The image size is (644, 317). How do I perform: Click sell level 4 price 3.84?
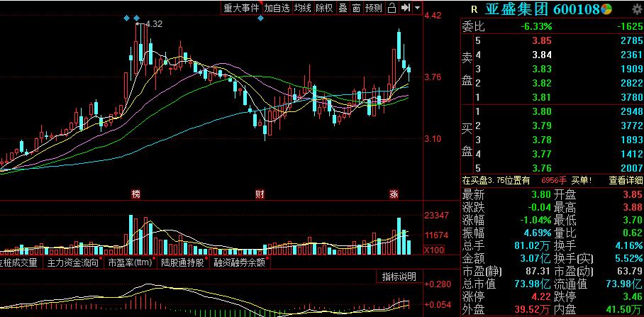click(x=542, y=55)
